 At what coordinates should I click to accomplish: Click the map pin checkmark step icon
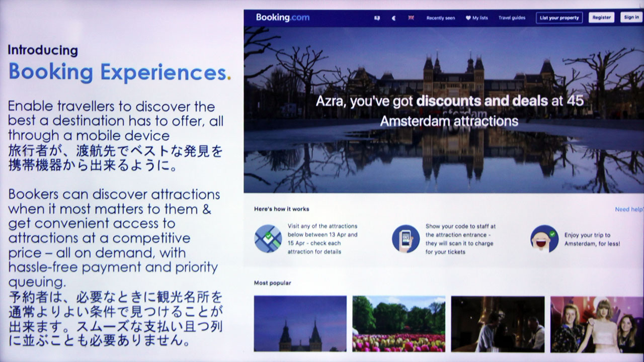268,238
